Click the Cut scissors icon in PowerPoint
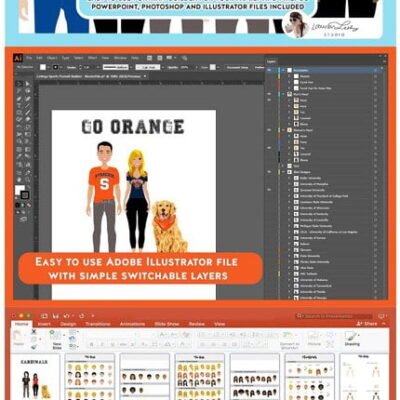This screenshot has width=400, height=400. tap(34, 332)
